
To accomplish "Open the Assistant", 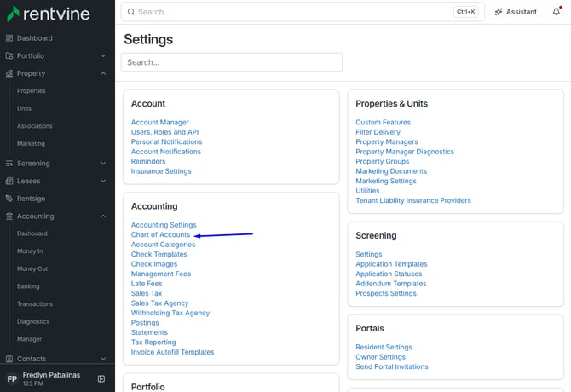I will [516, 12].
